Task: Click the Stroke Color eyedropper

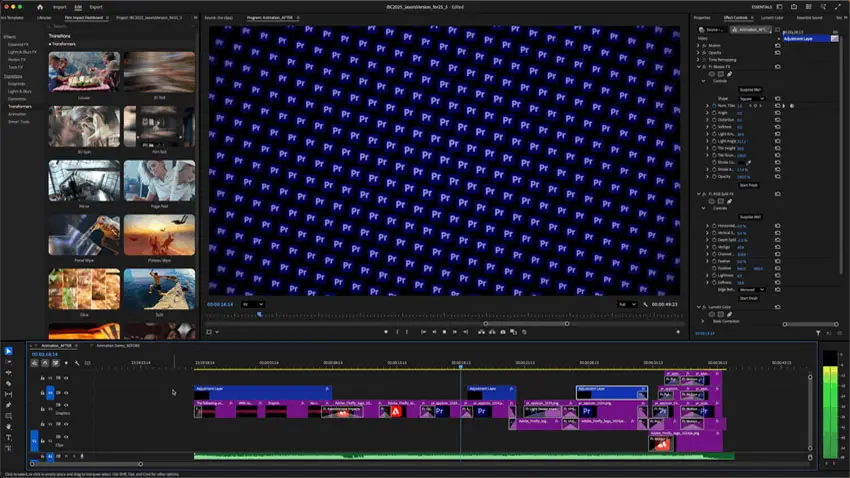Action: 749,162
